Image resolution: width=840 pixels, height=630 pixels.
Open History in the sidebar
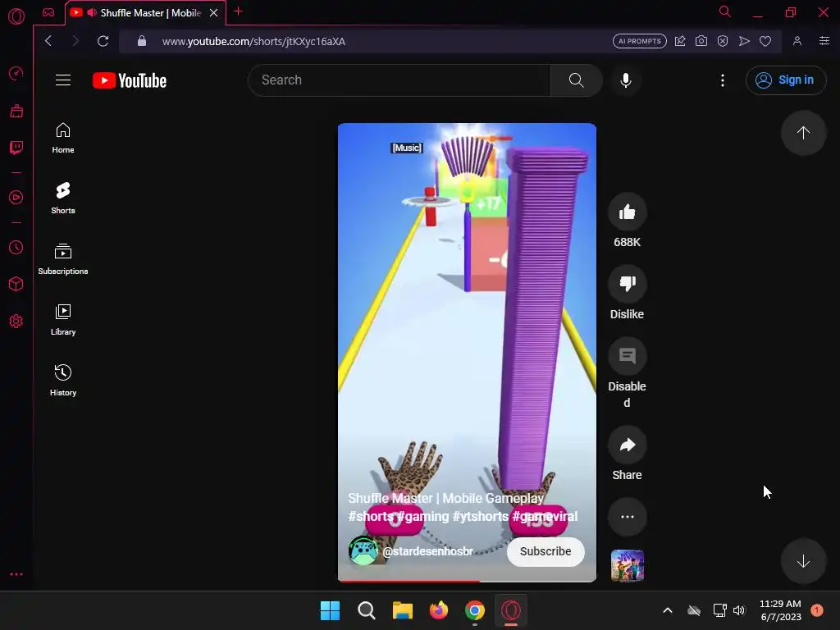tap(63, 381)
